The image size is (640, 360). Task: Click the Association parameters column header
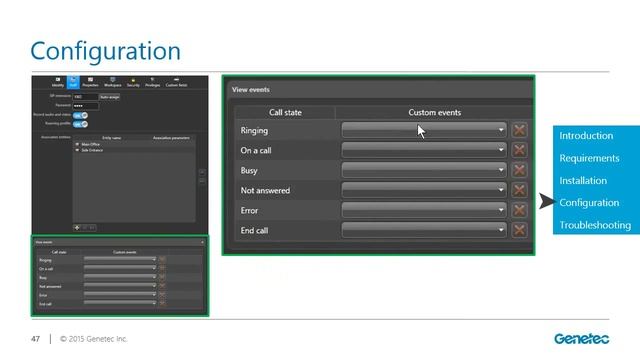(171, 138)
